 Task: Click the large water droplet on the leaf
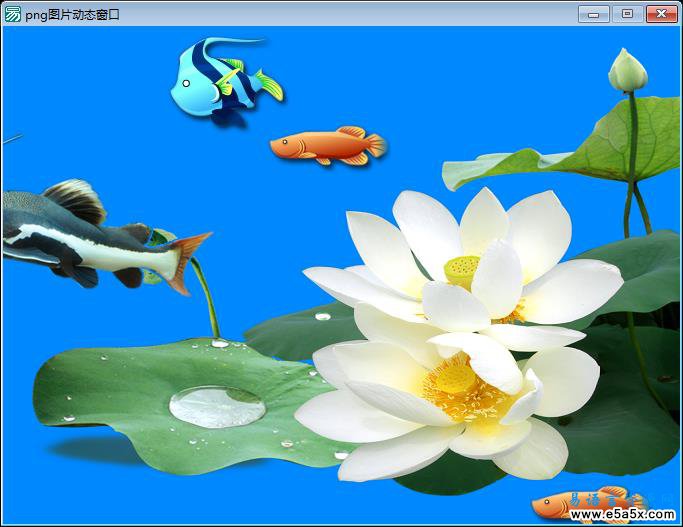217,407
